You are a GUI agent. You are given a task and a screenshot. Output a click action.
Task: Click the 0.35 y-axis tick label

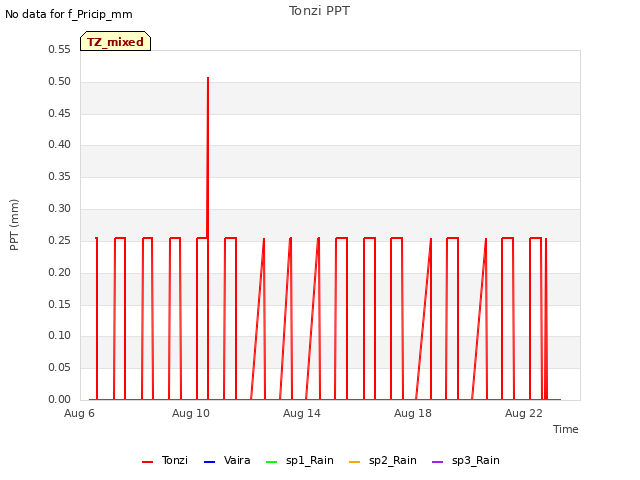[60, 176]
